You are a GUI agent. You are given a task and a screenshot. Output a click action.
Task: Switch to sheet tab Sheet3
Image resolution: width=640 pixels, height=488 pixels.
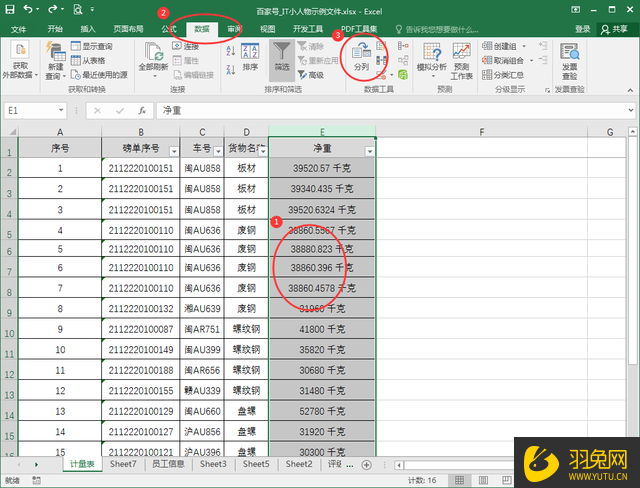point(213,464)
